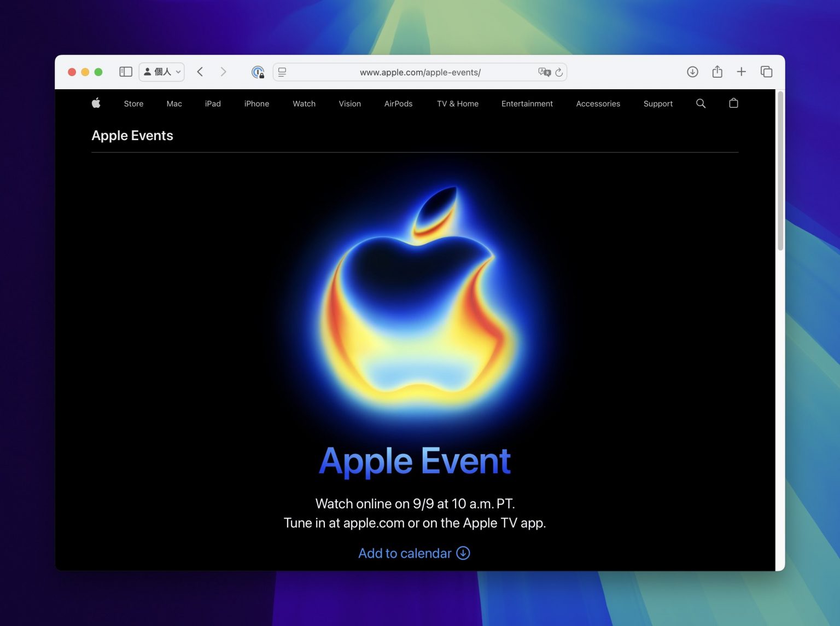Open the shopping bag
Screen dimensions: 840x626
tap(733, 103)
